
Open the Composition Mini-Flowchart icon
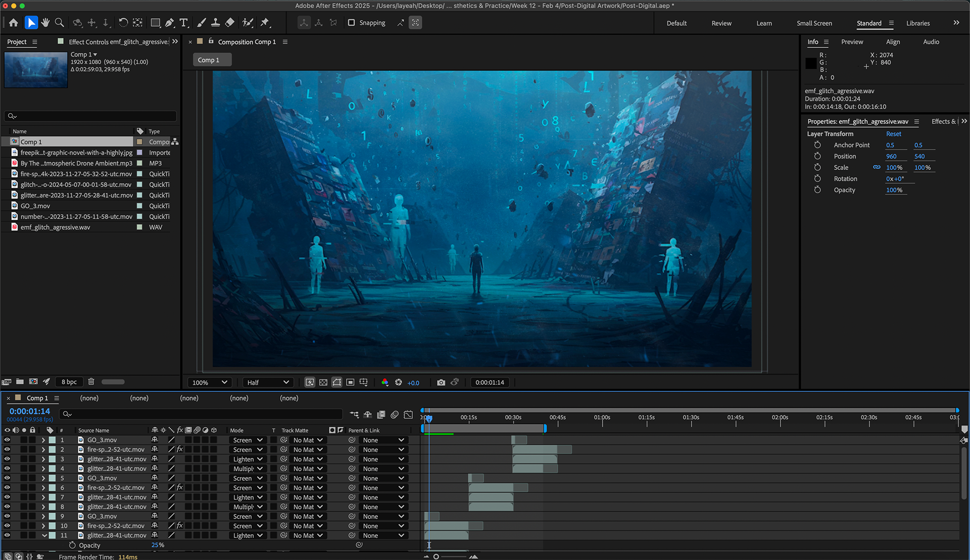tap(354, 415)
